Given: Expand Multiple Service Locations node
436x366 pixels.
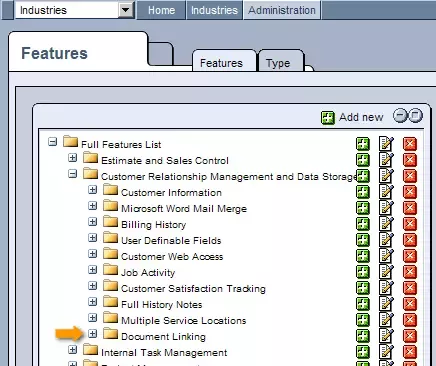Looking at the screenshot, I should pyautogui.click(x=92, y=318).
